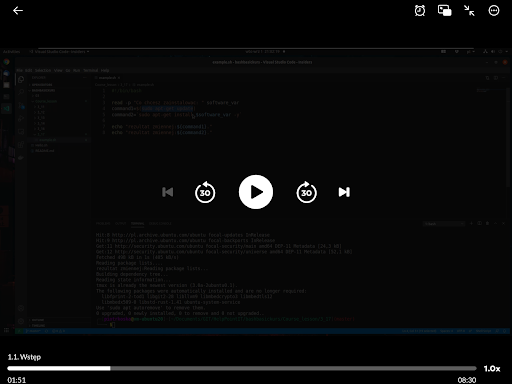The image size is (512, 384).
Task: Click the elapsed time 01:51
Action: point(17,380)
